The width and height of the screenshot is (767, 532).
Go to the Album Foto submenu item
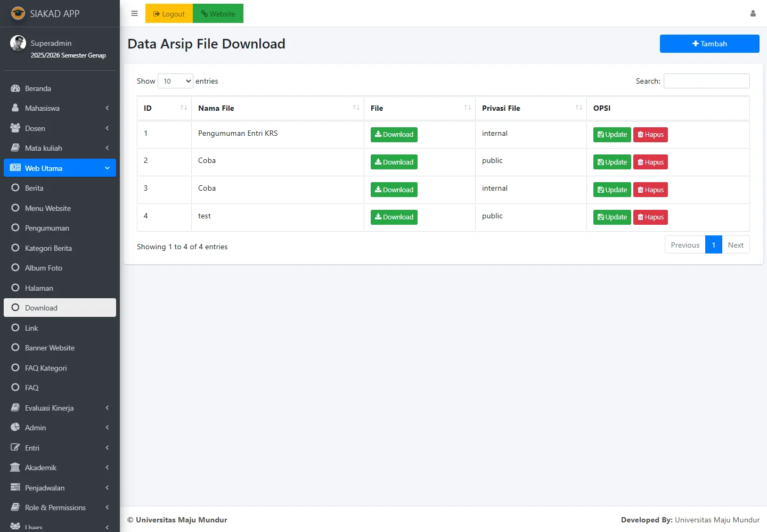(x=44, y=268)
